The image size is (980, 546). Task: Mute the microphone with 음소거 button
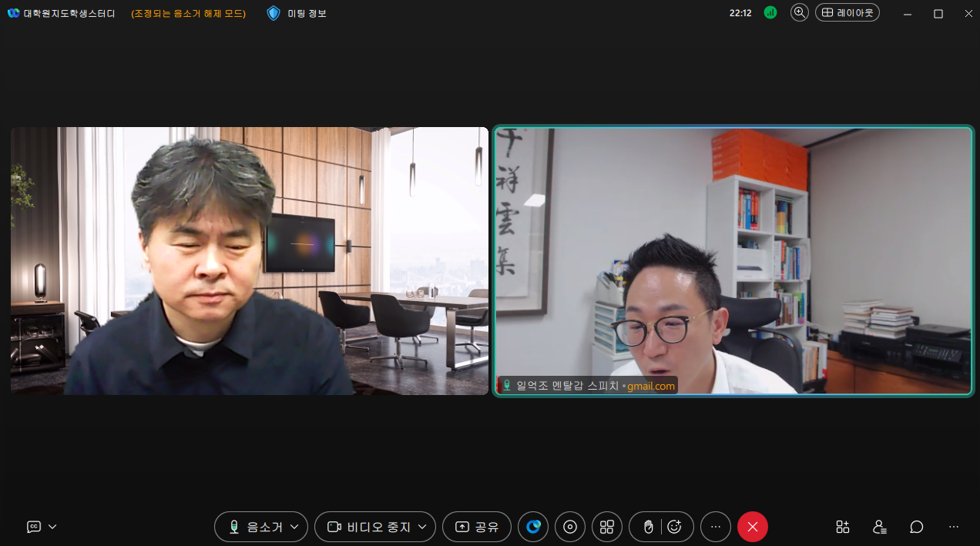coord(254,527)
